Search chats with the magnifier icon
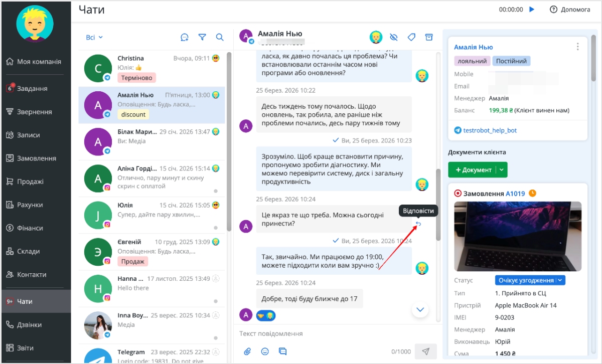The image size is (602, 364). [x=220, y=37]
